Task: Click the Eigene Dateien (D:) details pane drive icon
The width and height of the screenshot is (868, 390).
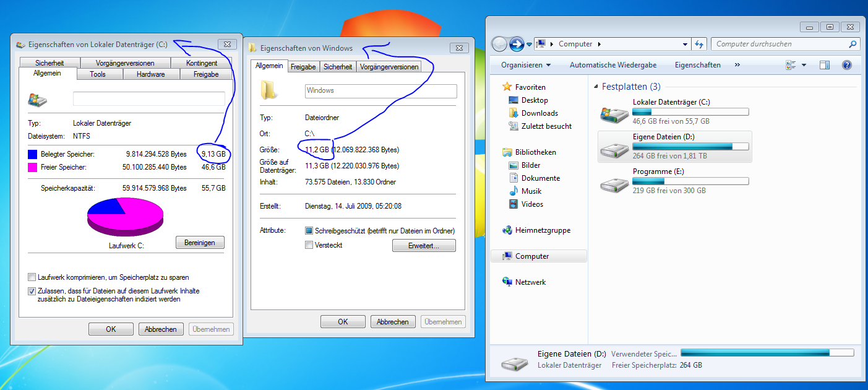Action: [x=515, y=363]
